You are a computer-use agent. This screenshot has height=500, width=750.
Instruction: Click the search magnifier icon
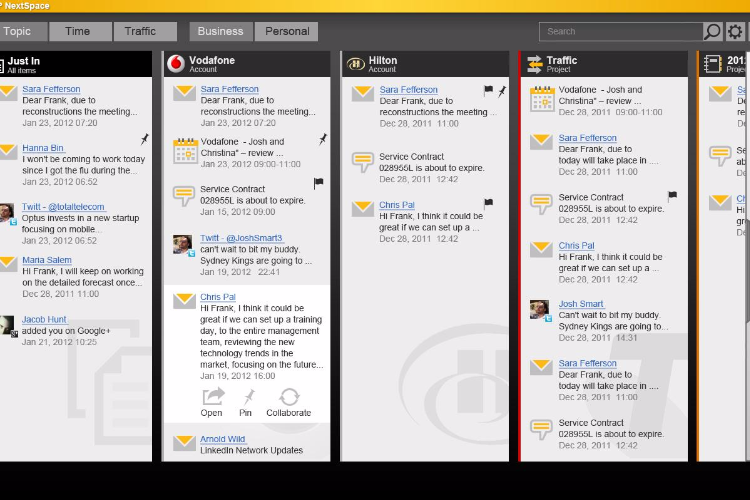coord(712,32)
